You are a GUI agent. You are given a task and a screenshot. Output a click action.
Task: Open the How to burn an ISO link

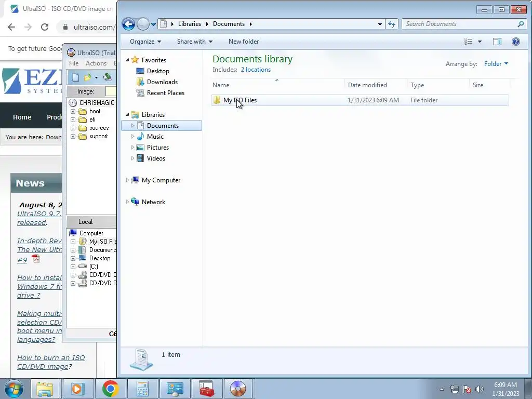[x=51, y=362]
